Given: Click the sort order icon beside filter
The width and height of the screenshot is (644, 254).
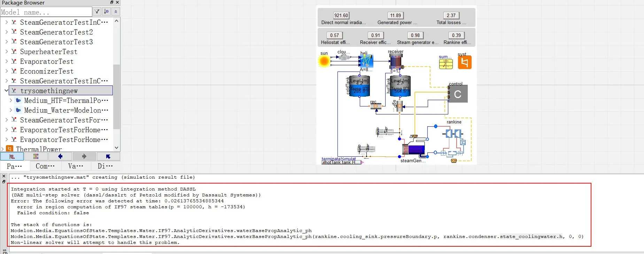Looking at the screenshot, I should pos(107,12).
